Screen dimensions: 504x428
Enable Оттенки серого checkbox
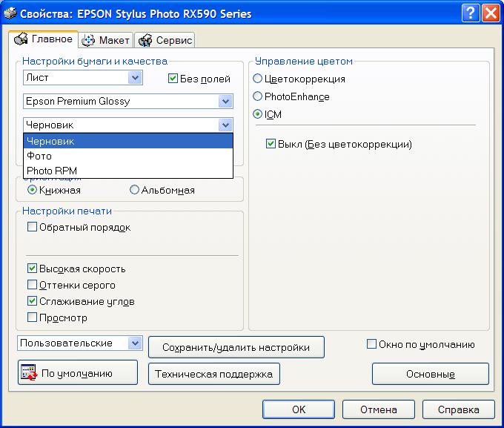click(x=32, y=285)
